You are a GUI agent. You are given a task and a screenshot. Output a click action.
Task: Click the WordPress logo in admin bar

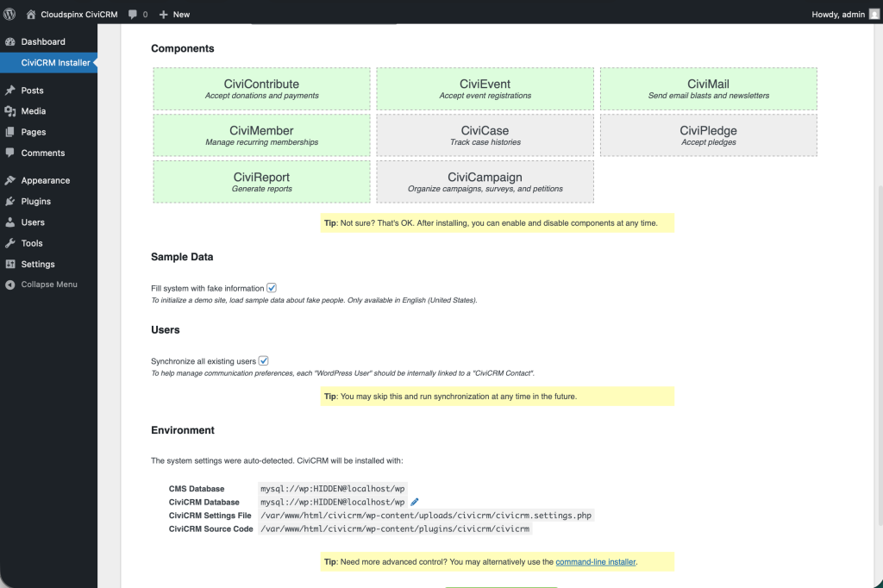click(x=9, y=14)
